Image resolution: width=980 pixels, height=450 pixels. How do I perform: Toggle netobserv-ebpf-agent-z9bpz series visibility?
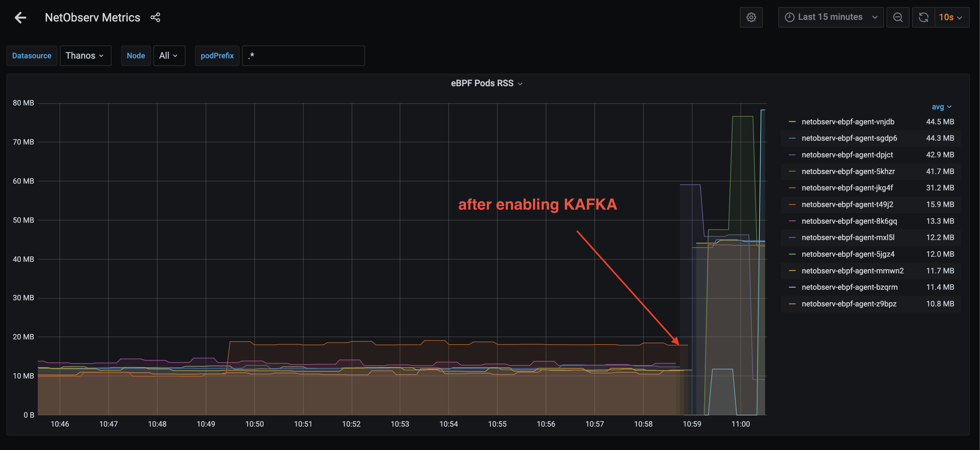coord(848,304)
